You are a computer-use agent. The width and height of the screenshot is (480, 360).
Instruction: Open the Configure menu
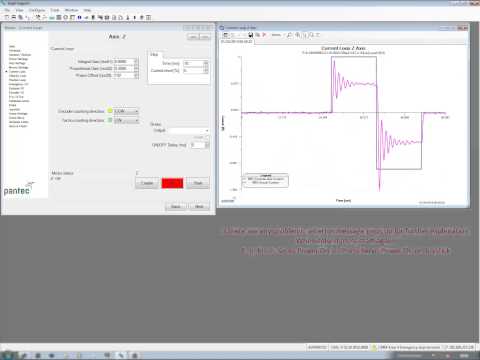tap(37, 10)
